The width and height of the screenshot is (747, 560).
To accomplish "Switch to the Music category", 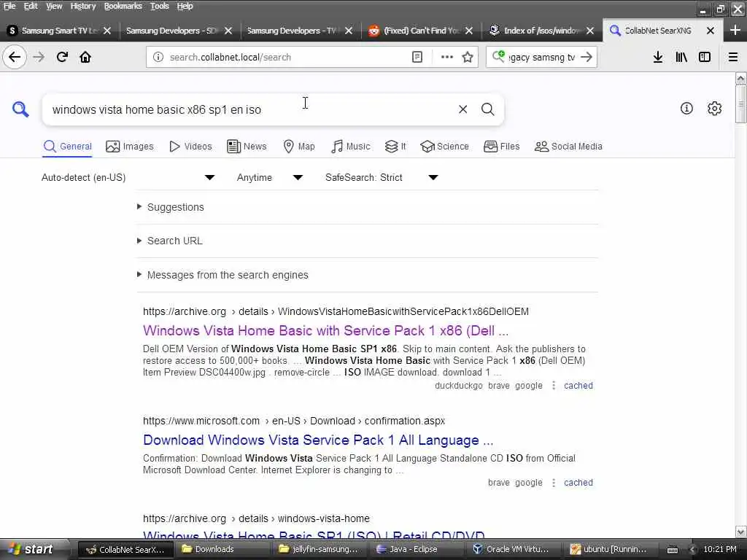I will coord(350,146).
